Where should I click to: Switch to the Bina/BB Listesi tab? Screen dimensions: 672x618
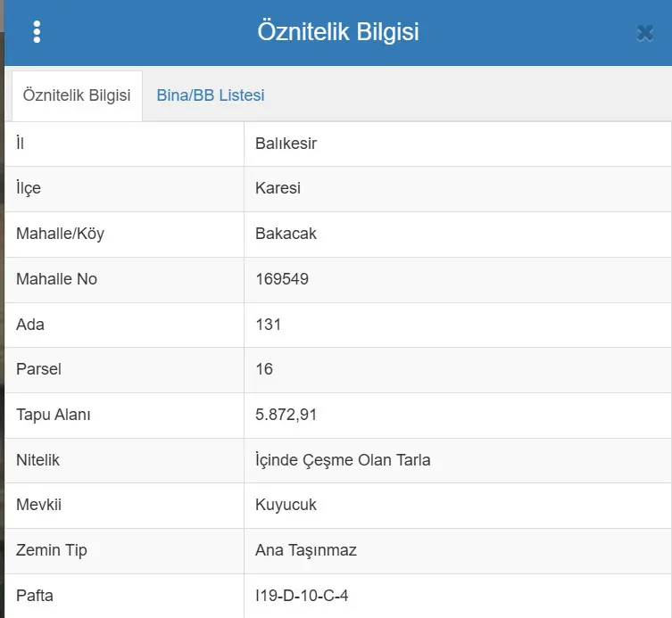click(211, 95)
